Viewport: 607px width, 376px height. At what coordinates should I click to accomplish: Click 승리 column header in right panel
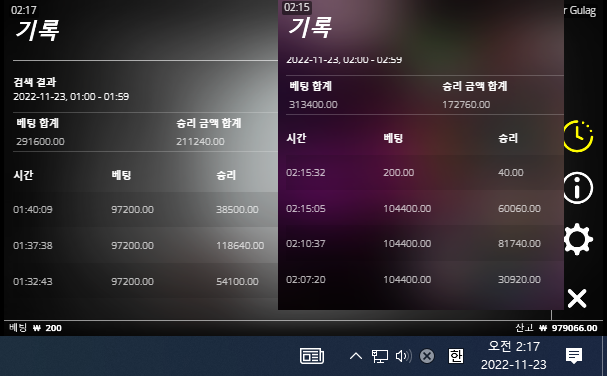508,138
